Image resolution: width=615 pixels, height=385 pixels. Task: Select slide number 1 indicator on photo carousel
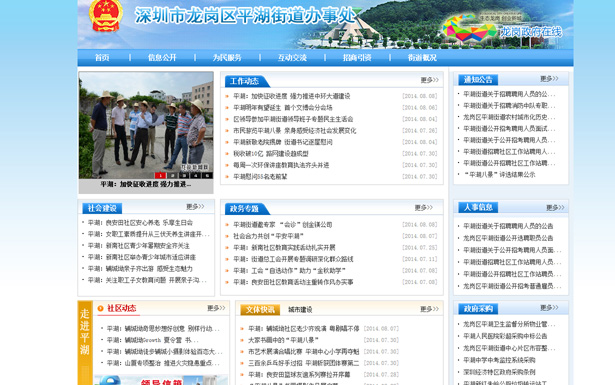pos(160,176)
